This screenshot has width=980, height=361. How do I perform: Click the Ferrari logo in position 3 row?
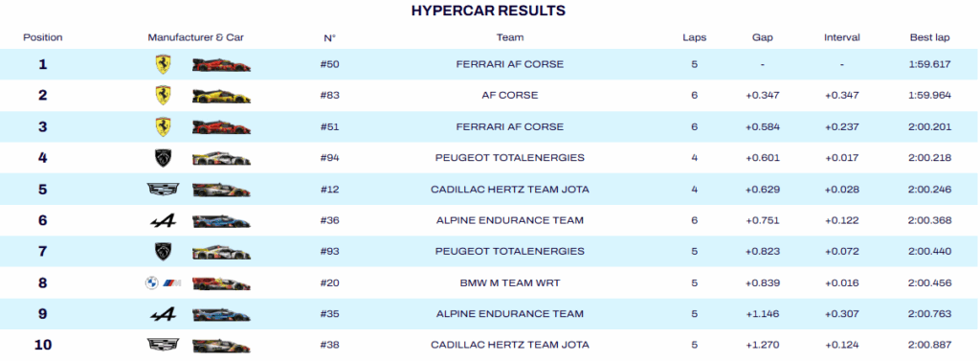163,126
